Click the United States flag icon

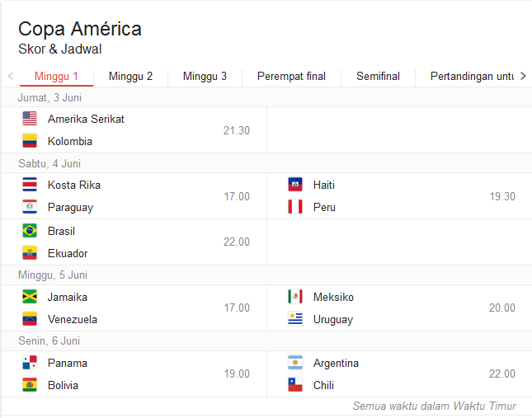point(30,119)
